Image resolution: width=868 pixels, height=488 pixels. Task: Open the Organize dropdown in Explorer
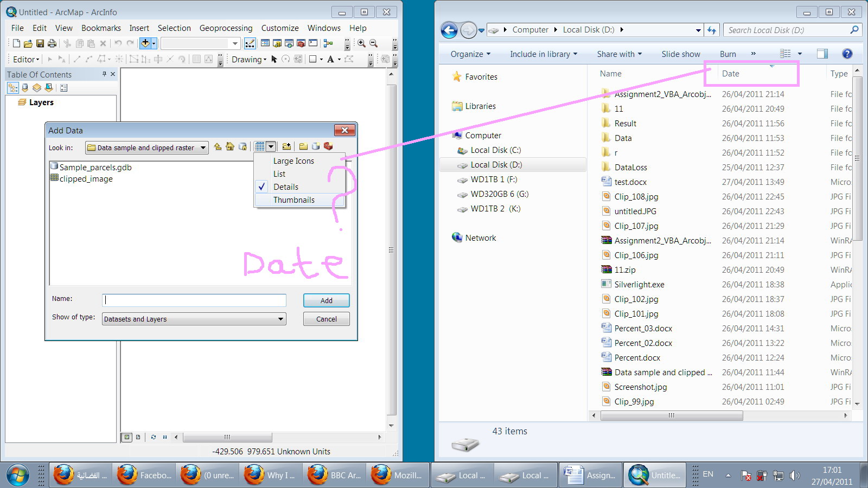coord(470,54)
